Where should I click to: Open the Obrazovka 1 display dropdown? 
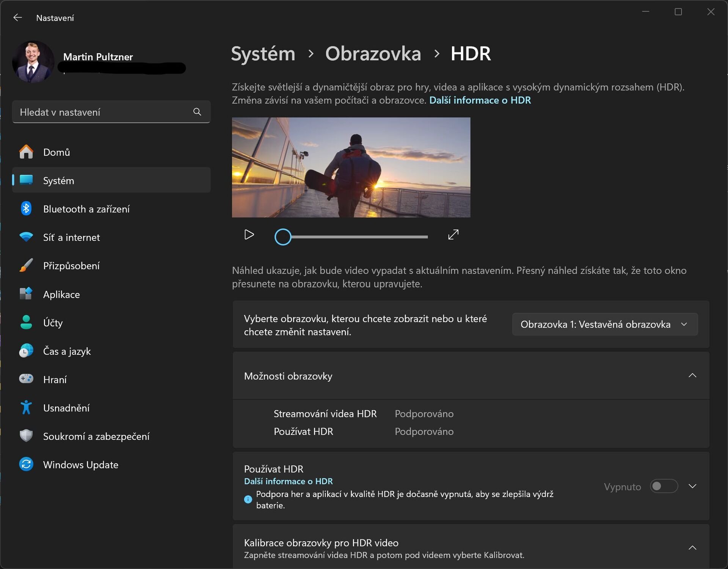(x=604, y=324)
